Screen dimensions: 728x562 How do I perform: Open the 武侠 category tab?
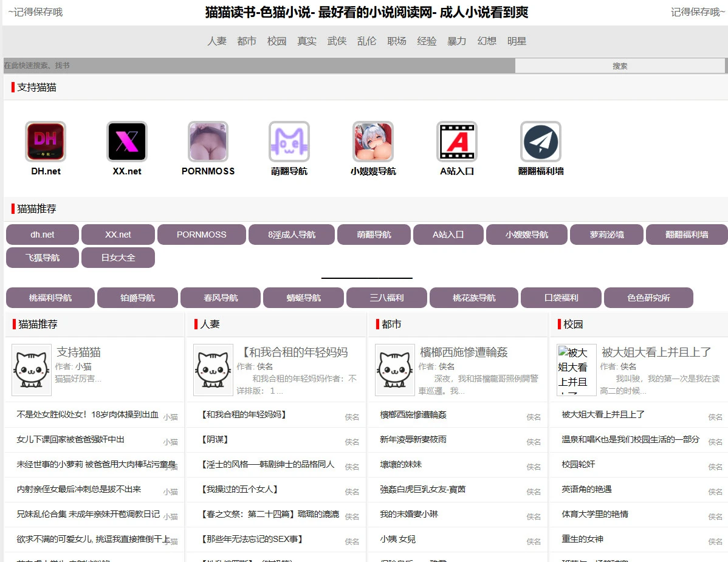click(x=337, y=41)
